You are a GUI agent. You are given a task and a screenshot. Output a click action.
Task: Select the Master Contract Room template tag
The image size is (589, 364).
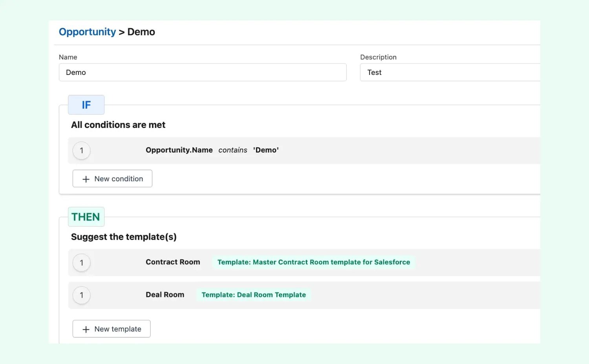(314, 262)
